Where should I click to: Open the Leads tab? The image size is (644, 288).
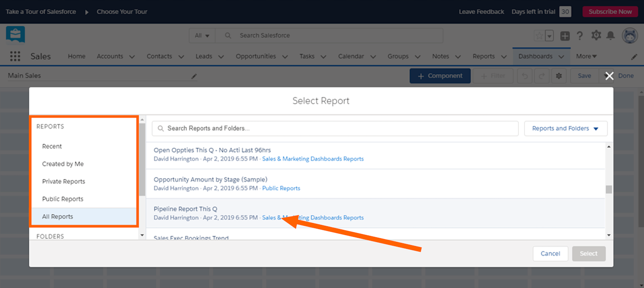(x=204, y=56)
